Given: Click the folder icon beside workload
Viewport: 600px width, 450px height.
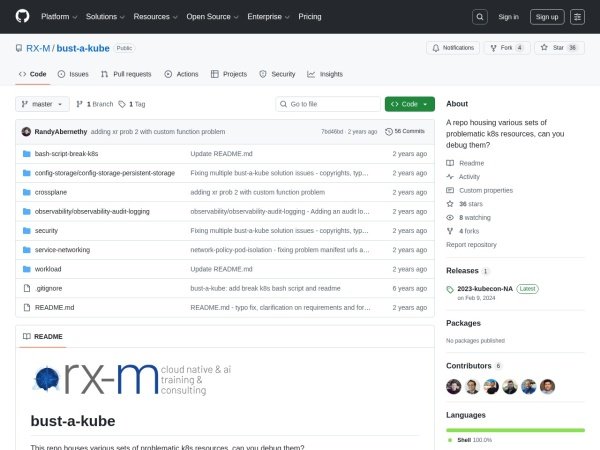Looking at the screenshot, I should point(27,269).
